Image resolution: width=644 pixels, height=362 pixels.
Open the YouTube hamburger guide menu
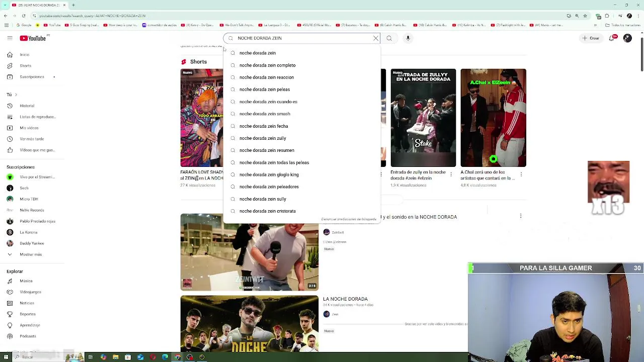[x=10, y=38]
